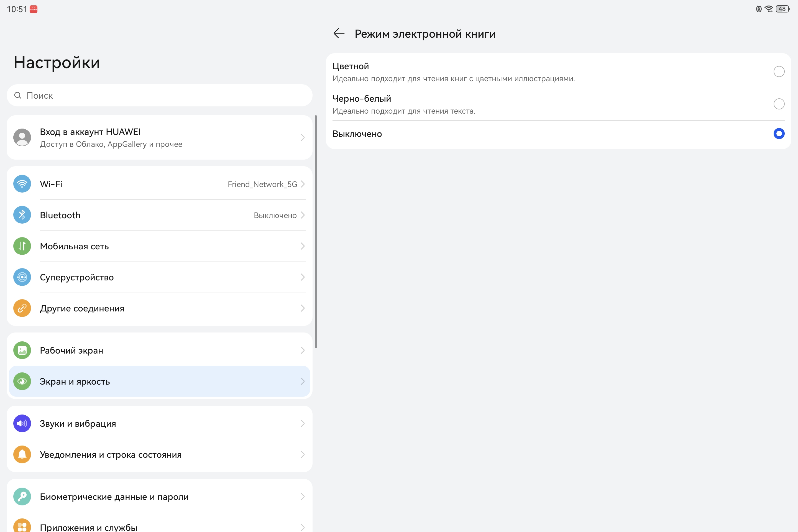Click the Уведомления bell icon
The image size is (798, 532).
[22, 454]
